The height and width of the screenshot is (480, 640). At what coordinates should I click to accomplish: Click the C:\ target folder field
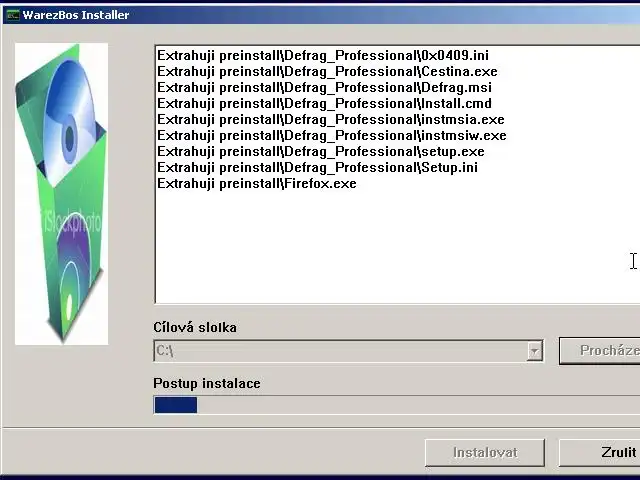[x=348, y=351]
